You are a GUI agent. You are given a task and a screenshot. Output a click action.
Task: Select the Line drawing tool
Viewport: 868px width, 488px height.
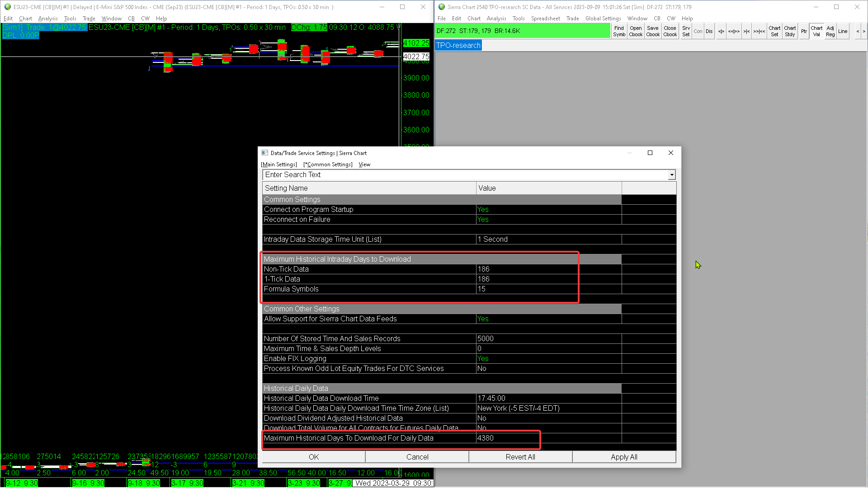(x=843, y=31)
